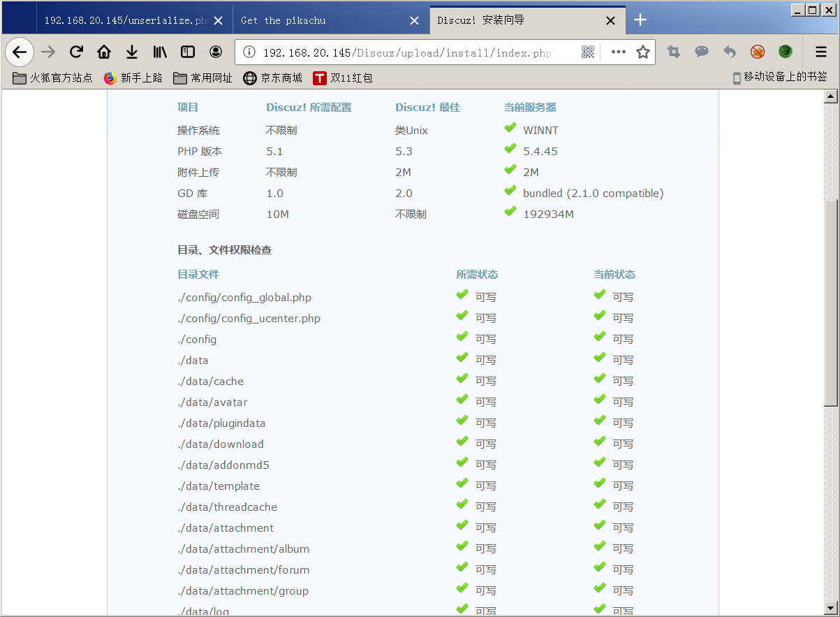Reload the Discuz! install page
The height and width of the screenshot is (617, 840).
(x=75, y=52)
